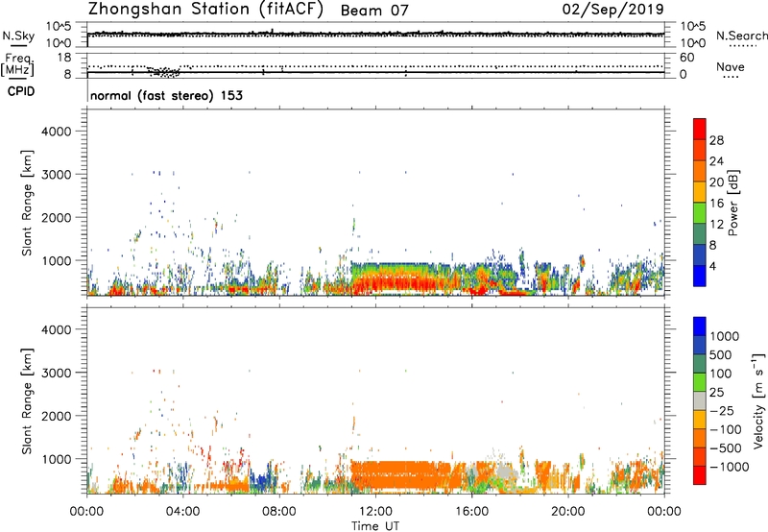
Task: Click the 'CPID' label
Action: pyautogui.click(x=21, y=91)
